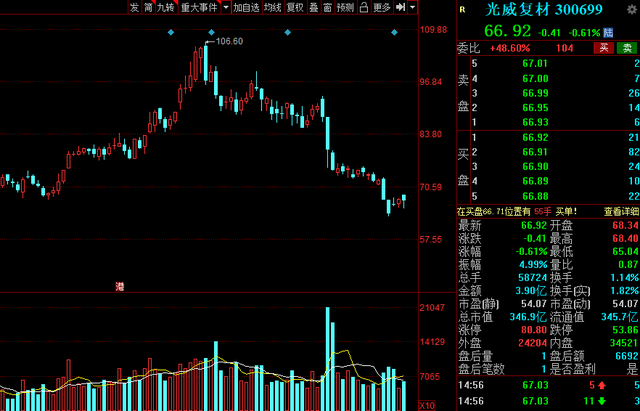Screen dimensions: 640x411
Task: Expand the dropdown arrow next to 重大事件
Action: [x=224, y=7]
